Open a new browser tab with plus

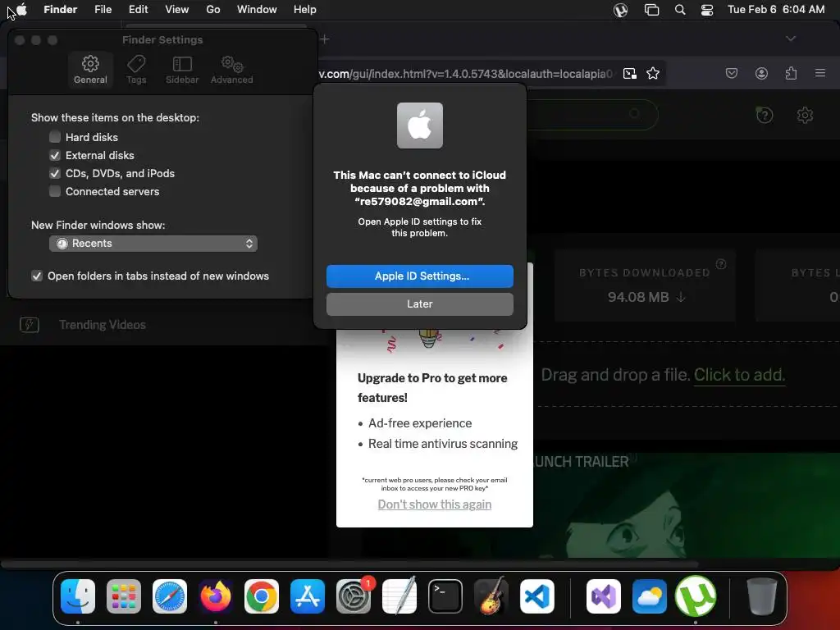tap(325, 39)
